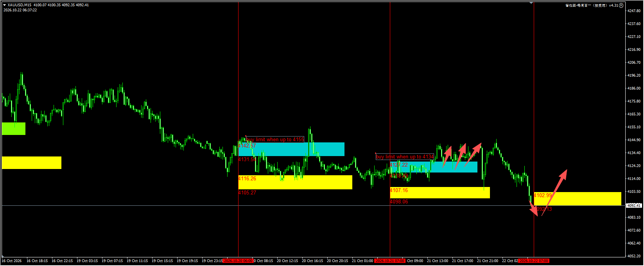This screenshot has height=266, width=644.
Task: Click the rightmost of three red up arrows
Action: tap(473, 155)
